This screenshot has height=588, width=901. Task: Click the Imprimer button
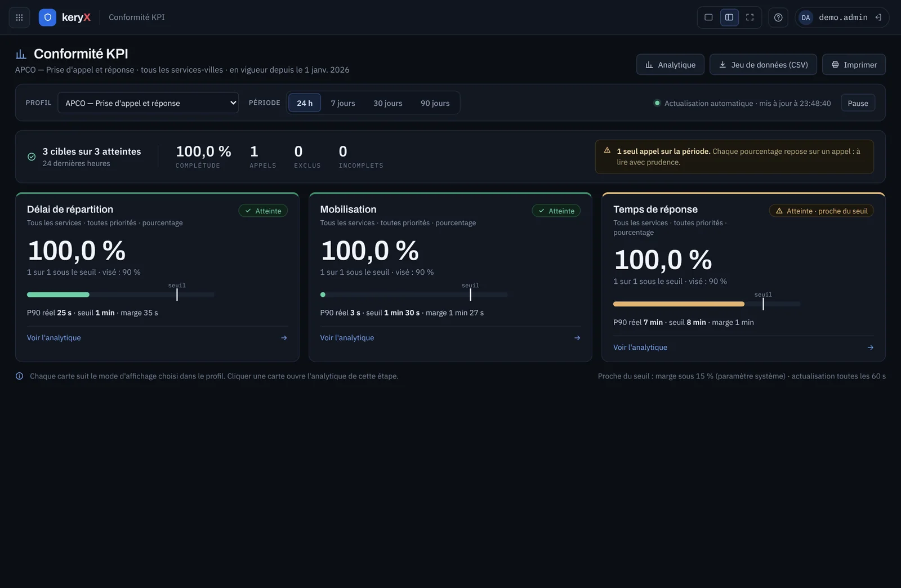(x=854, y=65)
